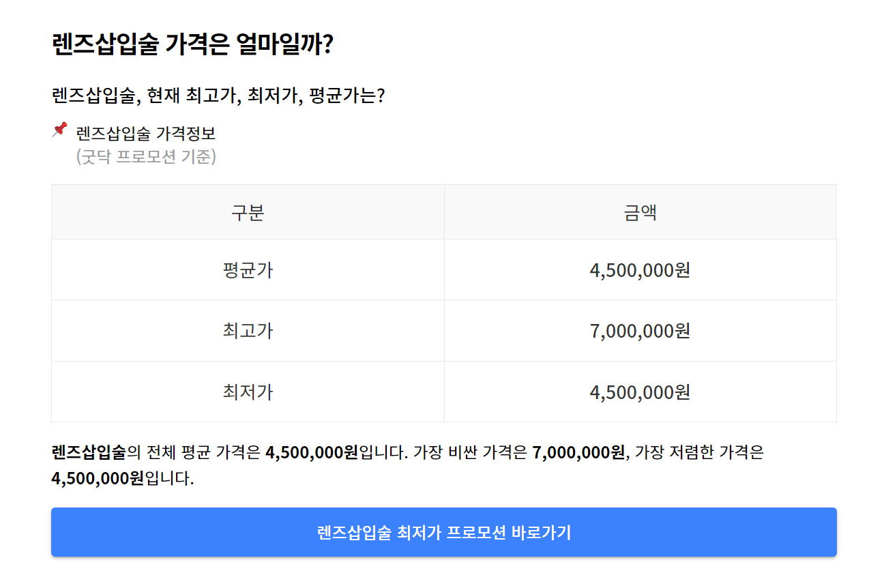The width and height of the screenshot is (884, 588).
Task: Click the 구분 table header cell
Action: click(247, 211)
